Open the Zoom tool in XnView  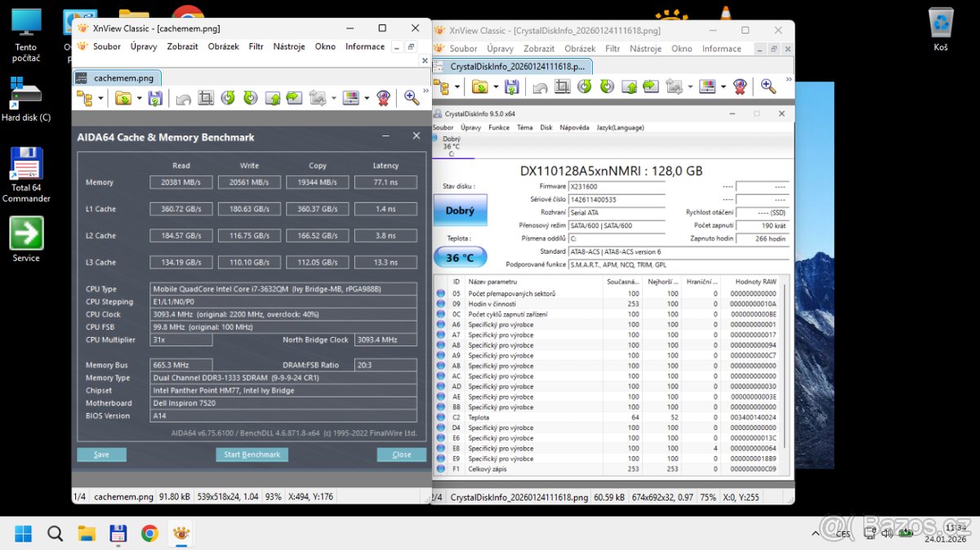coord(411,97)
